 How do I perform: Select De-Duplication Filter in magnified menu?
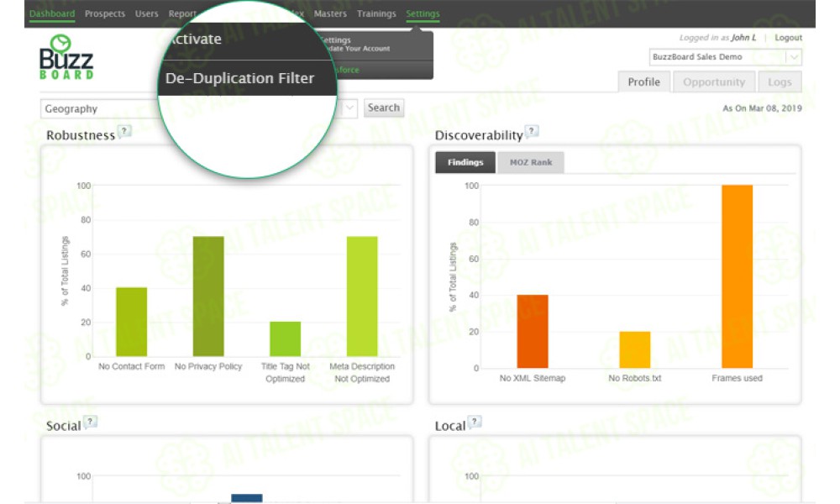(239, 78)
